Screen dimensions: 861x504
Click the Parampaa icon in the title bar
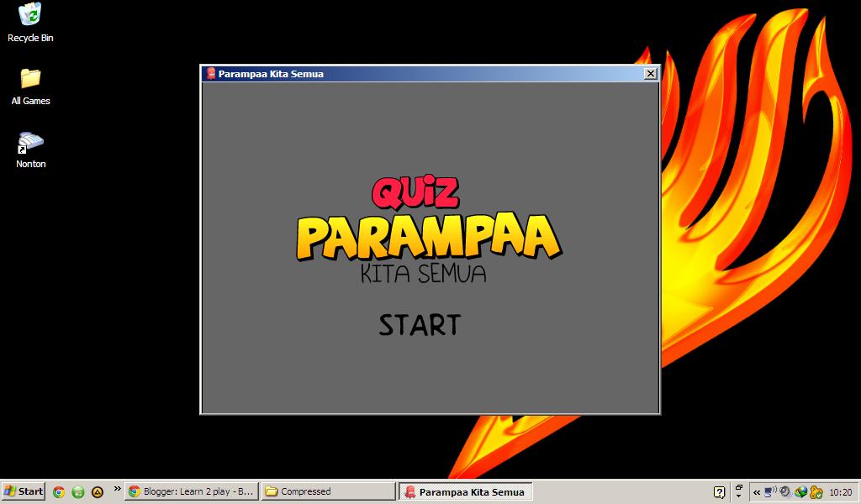(209, 74)
